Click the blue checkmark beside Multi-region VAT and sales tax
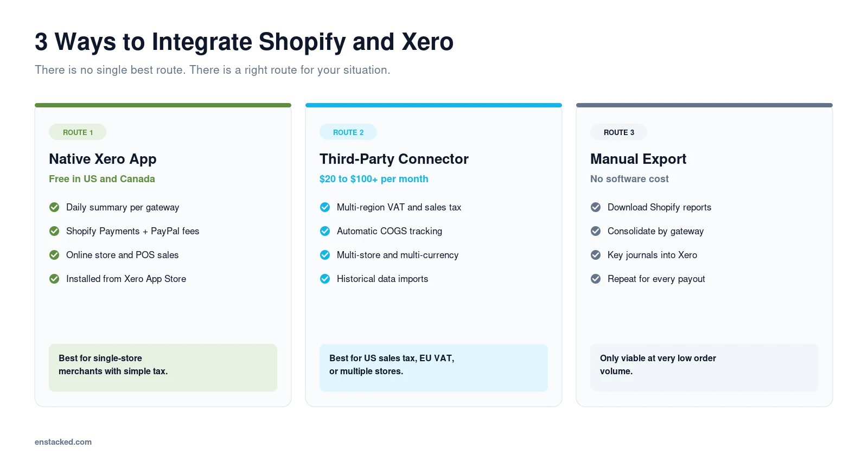 click(325, 207)
